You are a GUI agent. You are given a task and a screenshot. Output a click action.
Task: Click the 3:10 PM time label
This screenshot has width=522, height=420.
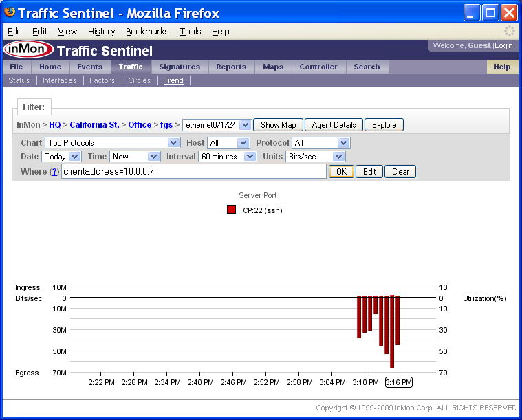[x=365, y=382]
